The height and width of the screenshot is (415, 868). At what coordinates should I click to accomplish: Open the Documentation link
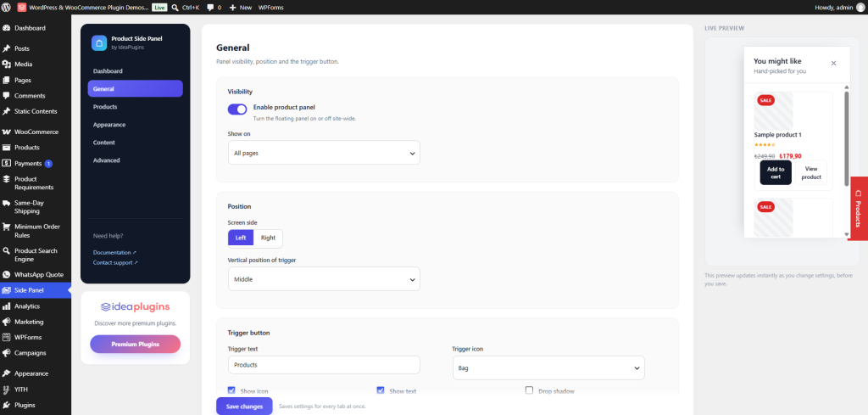(x=114, y=252)
